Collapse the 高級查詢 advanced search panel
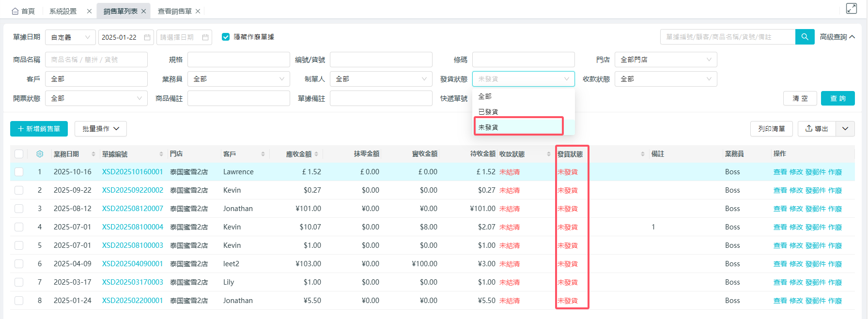Screen dimensions: 868x319 coord(837,37)
